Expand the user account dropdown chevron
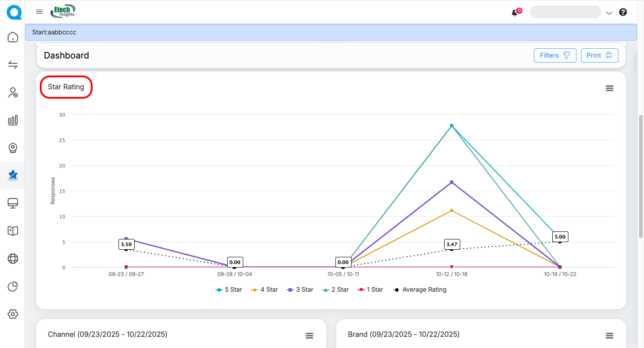644x348 pixels. (x=609, y=13)
